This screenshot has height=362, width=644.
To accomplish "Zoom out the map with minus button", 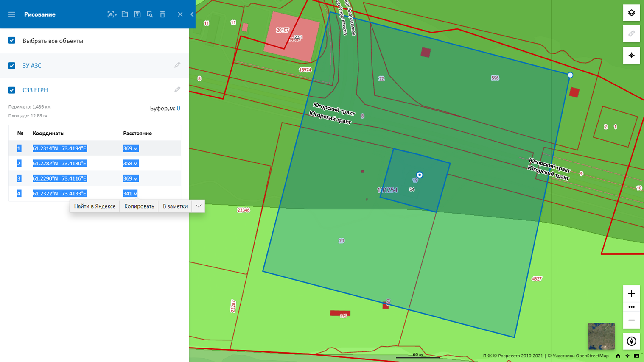I will pos(631,320).
